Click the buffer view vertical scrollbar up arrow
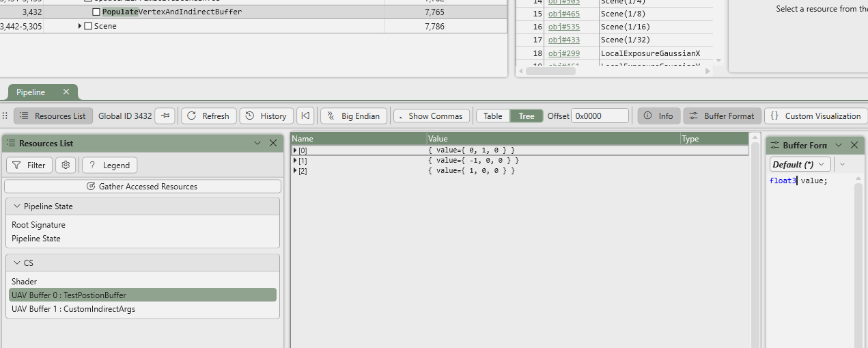This screenshot has width=868, height=348. click(x=755, y=139)
